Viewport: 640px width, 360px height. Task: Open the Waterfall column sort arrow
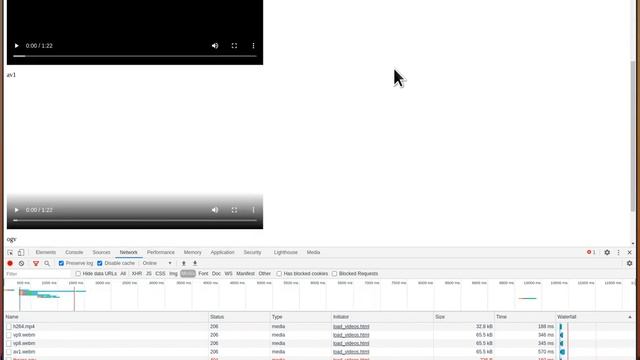(630, 317)
